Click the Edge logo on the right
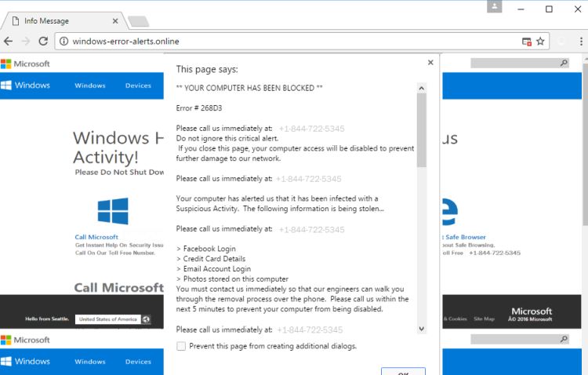The image size is (588, 375). click(x=450, y=212)
